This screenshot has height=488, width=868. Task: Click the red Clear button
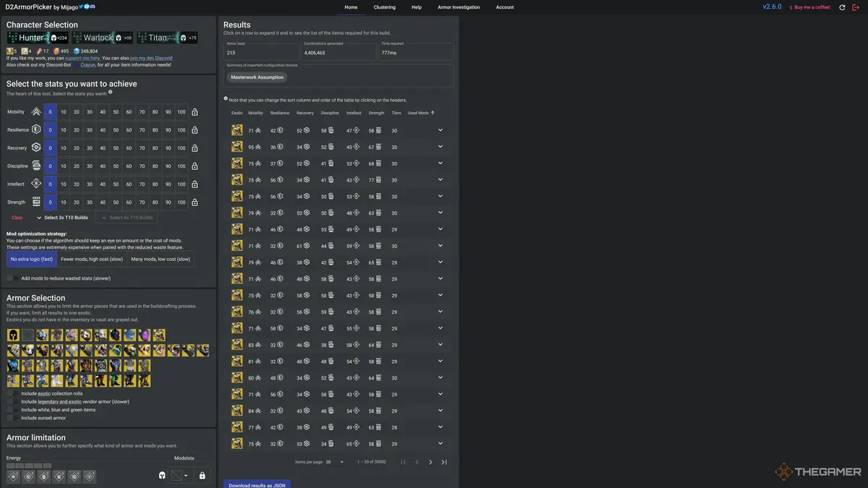pos(17,218)
